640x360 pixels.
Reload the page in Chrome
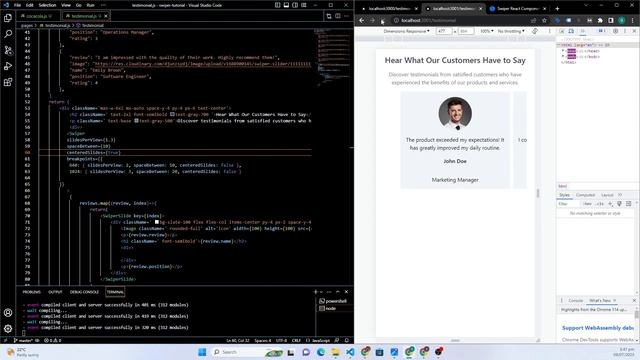point(382,20)
